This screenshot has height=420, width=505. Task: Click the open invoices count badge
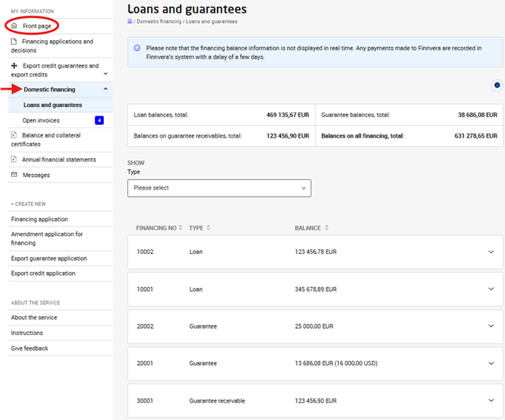tap(99, 120)
